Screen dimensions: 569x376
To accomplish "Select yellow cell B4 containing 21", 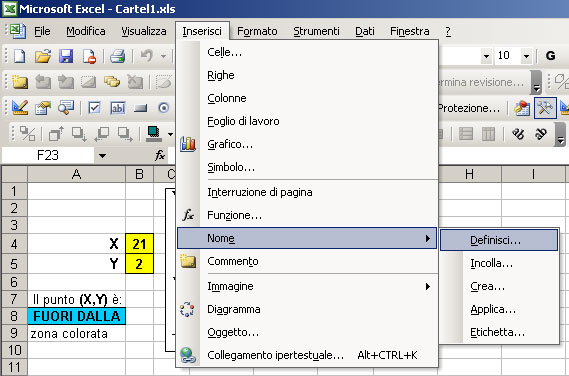I will point(139,244).
